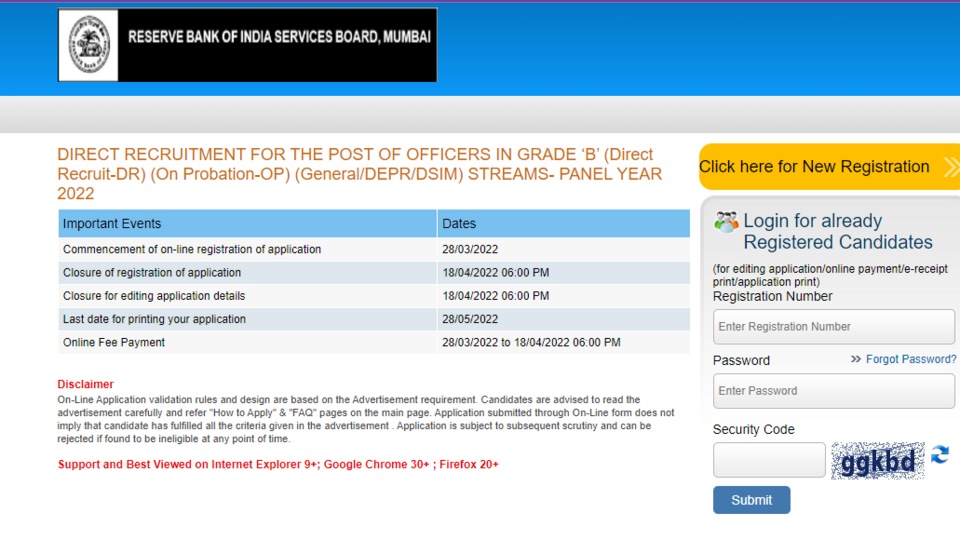This screenshot has width=960, height=540.
Task: Click the Direct Recruitment Grade B heading
Action: point(360,174)
